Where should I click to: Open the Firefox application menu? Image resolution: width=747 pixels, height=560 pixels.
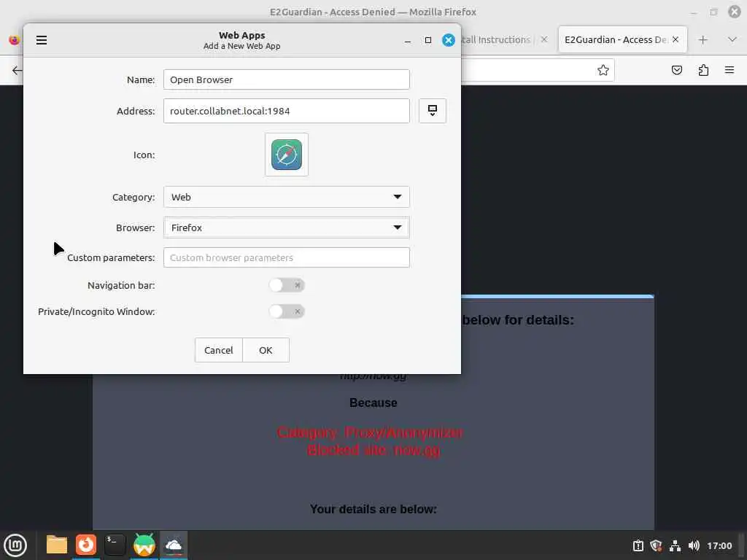point(729,70)
